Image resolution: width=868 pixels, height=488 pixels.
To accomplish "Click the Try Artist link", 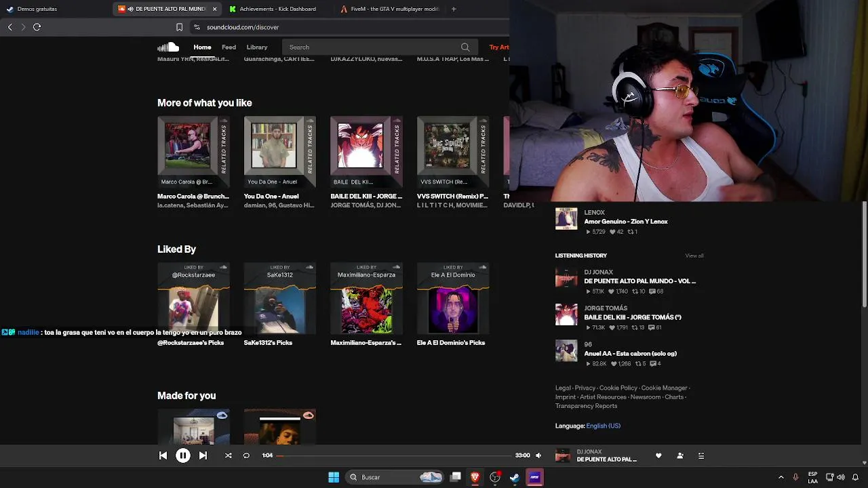I will click(499, 47).
